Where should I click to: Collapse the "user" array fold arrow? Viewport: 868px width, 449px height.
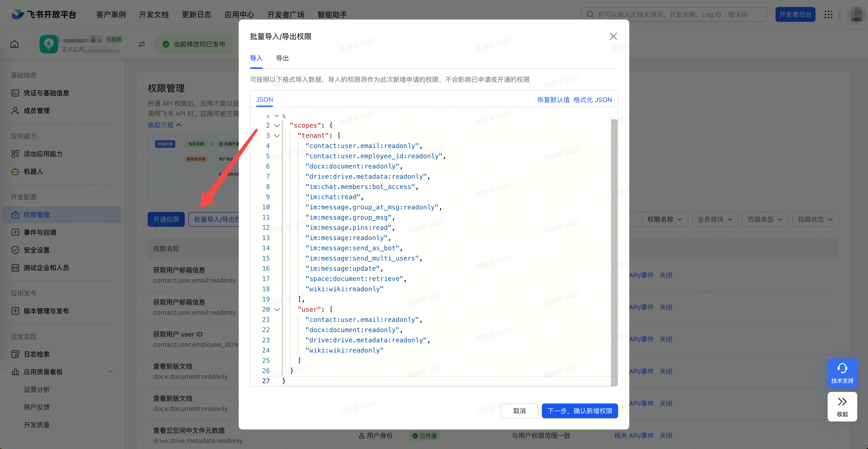[277, 309]
